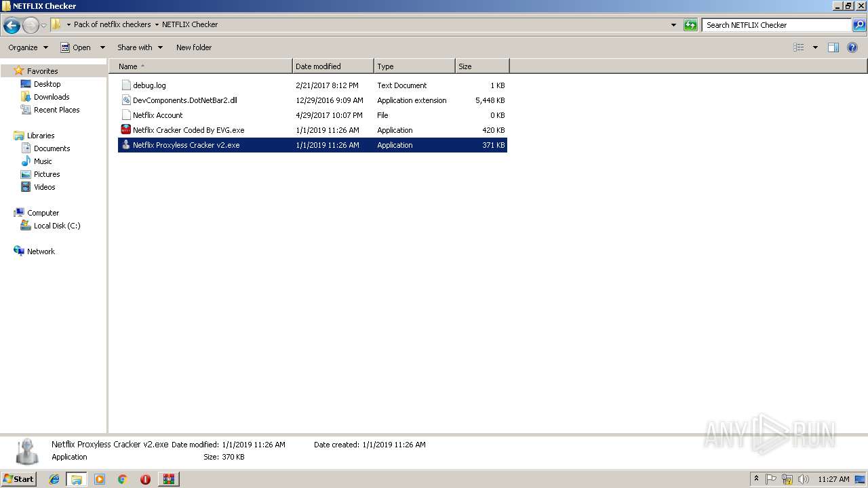Select Network in the navigation pane
This screenshot has width=868, height=488.
[41, 251]
